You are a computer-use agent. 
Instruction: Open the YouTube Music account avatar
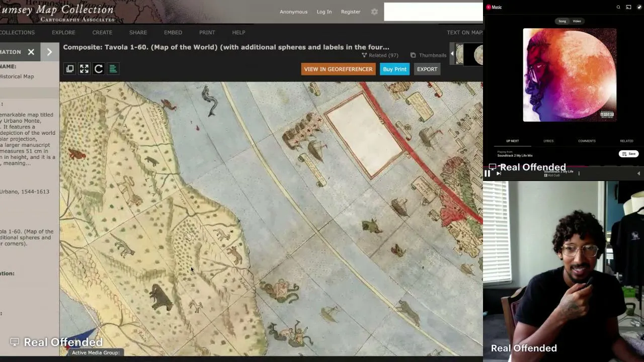tap(639, 7)
